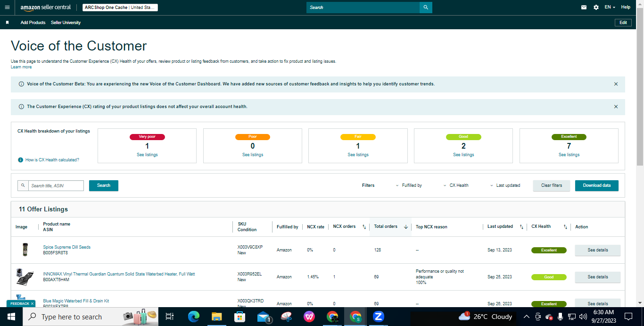This screenshot has height=326, width=644.
Task: Click the Edit button in header bar
Action: [623, 23]
